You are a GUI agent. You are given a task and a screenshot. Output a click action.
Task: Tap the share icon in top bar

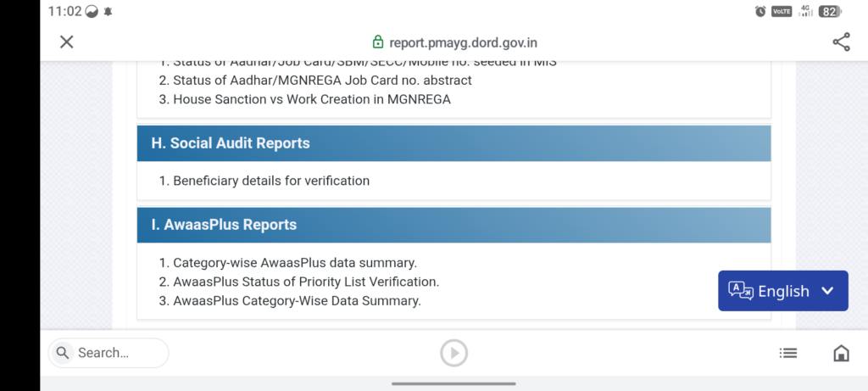pos(841,42)
